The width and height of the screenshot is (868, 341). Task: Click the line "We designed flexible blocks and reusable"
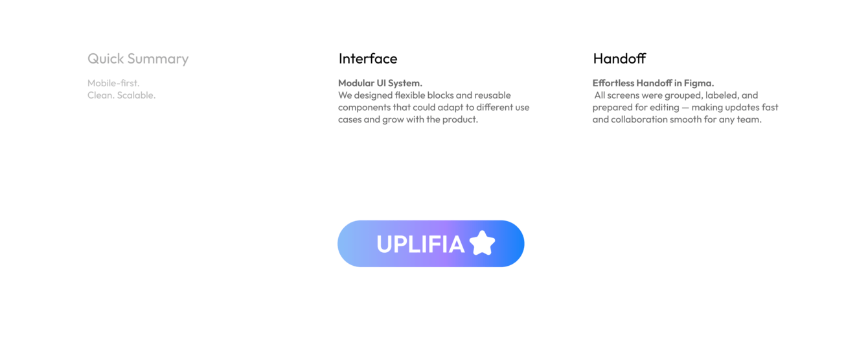(x=424, y=95)
